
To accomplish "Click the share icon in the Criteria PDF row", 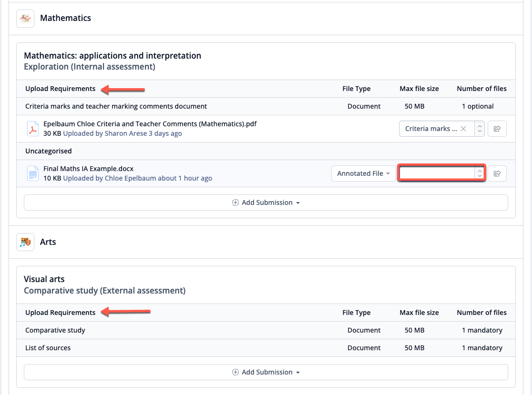I will point(497,129).
